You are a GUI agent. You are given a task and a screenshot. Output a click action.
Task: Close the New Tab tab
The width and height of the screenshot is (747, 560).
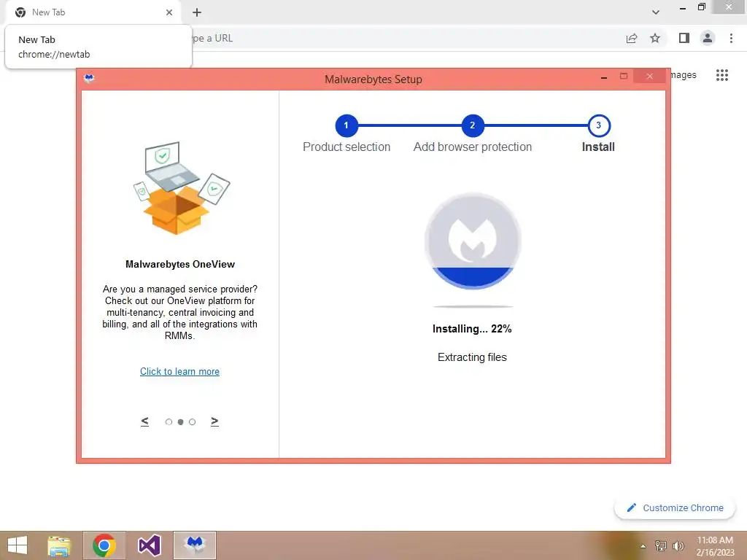pyautogui.click(x=169, y=12)
